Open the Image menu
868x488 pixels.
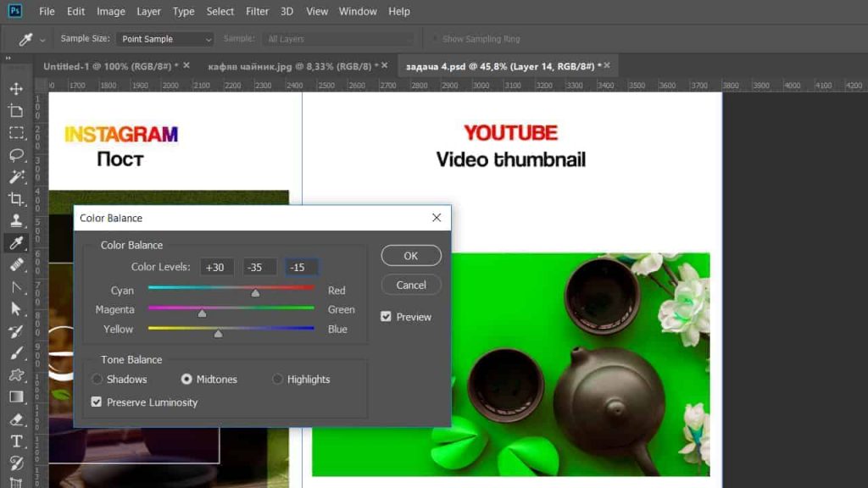(x=111, y=11)
